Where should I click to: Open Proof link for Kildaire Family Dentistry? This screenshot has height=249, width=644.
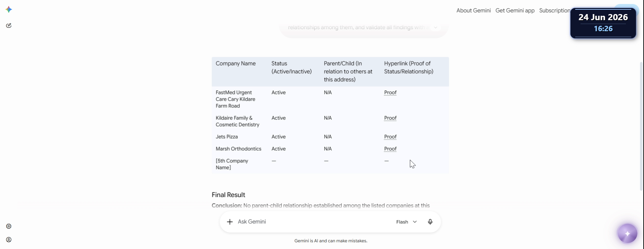tap(390, 118)
